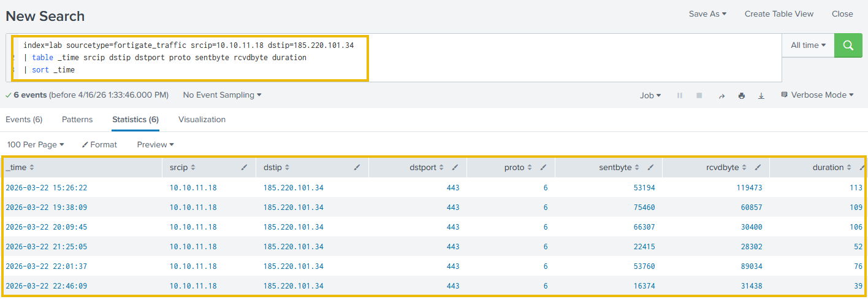
Task: Sort by the srcip column header
Action: 183,168
